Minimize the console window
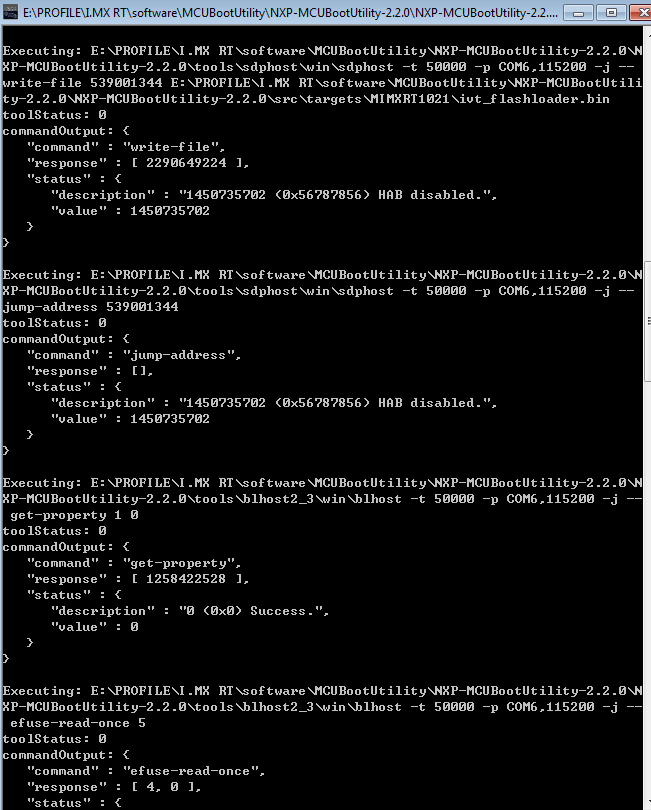The image size is (651, 810). [578, 12]
